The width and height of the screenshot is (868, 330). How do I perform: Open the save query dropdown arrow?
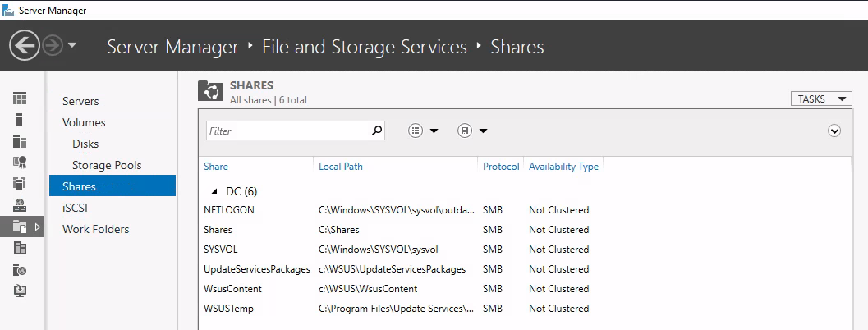coord(483,131)
